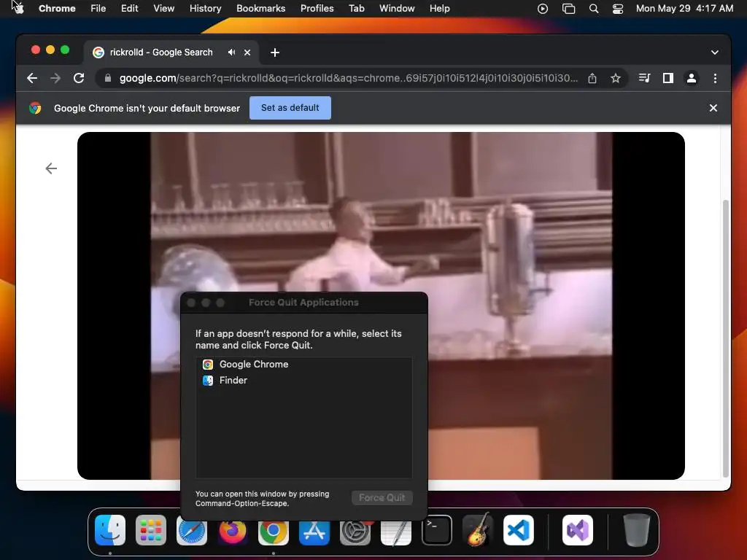Toggle Chrome's side panel
The width and height of the screenshot is (747, 560).
point(668,78)
